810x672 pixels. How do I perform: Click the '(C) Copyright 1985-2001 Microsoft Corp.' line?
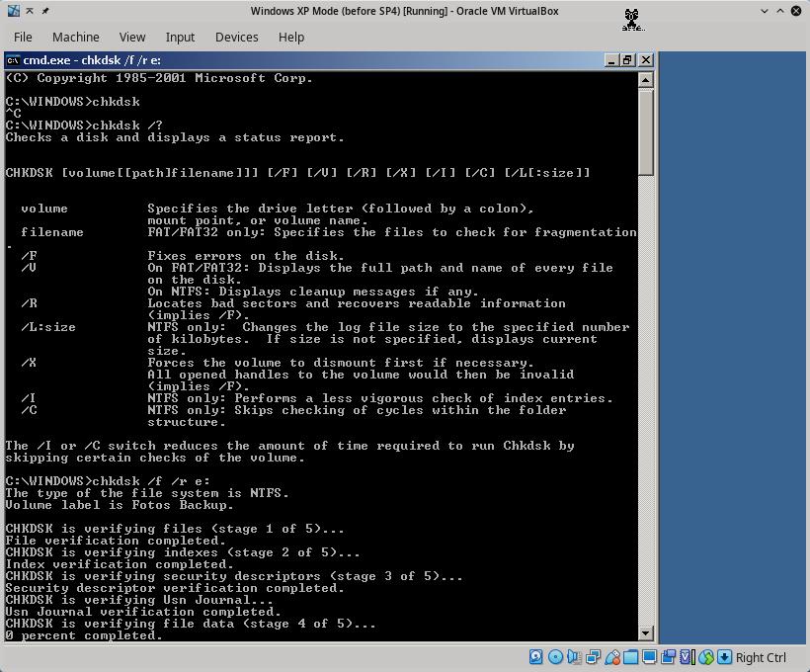(159, 78)
